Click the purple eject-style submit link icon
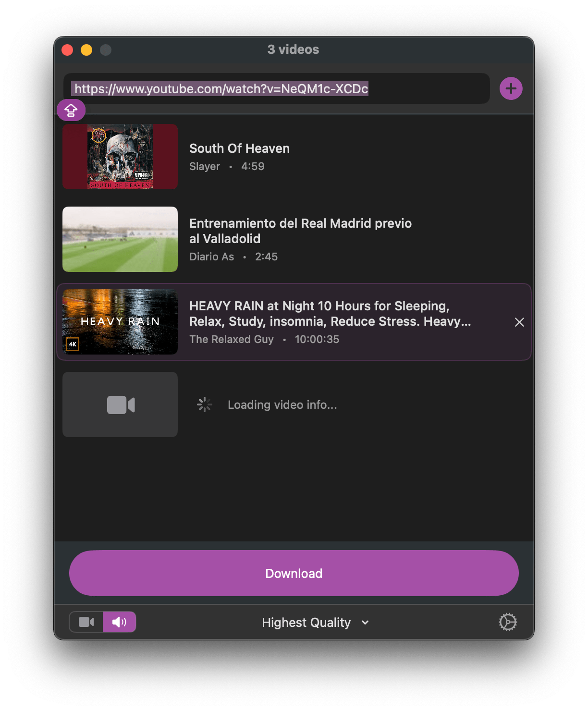Image resolution: width=588 pixels, height=711 pixels. (71, 110)
